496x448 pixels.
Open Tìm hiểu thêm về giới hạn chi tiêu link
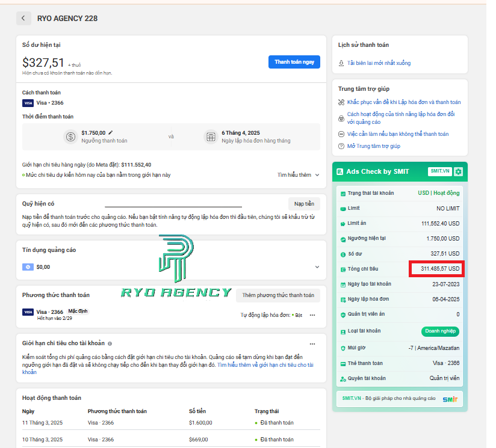168,369
